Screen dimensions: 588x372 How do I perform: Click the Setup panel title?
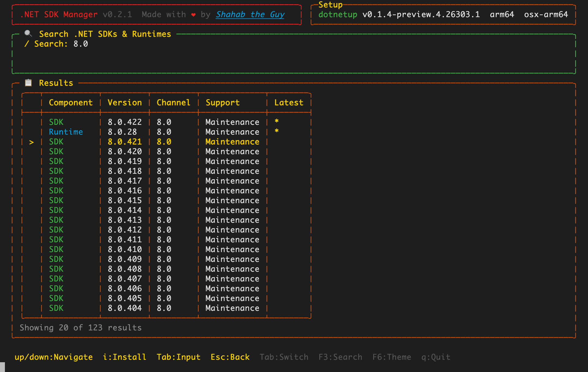[x=330, y=5]
